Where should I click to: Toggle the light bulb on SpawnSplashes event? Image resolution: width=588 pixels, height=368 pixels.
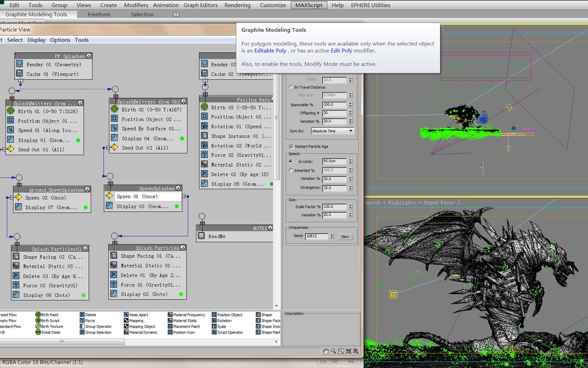[178, 188]
